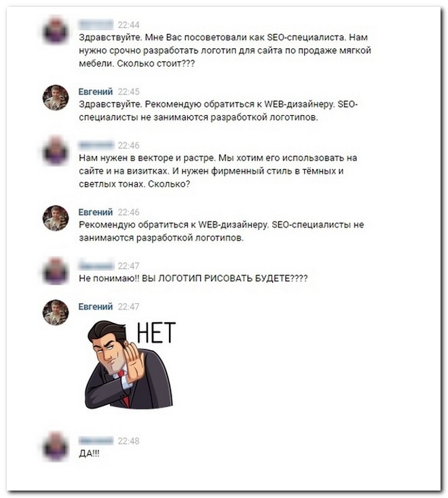Click blurred avatar next to 22:46 message

click(x=56, y=151)
